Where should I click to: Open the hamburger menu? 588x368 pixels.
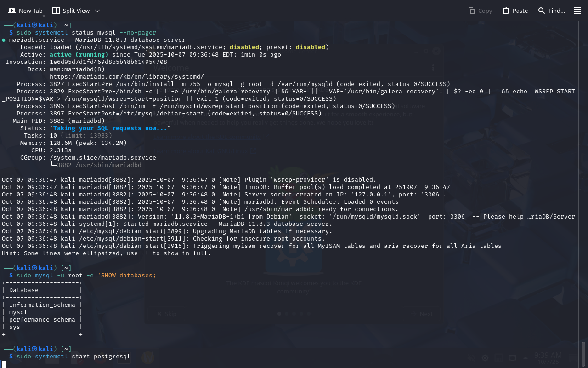pyautogui.click(x=577, y=11)
